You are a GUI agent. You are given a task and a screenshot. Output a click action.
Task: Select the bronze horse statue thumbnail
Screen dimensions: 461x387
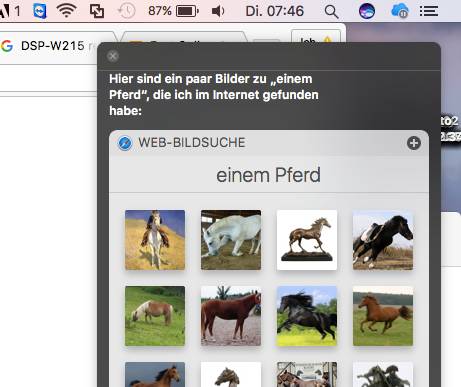click(x=307, y=240)
